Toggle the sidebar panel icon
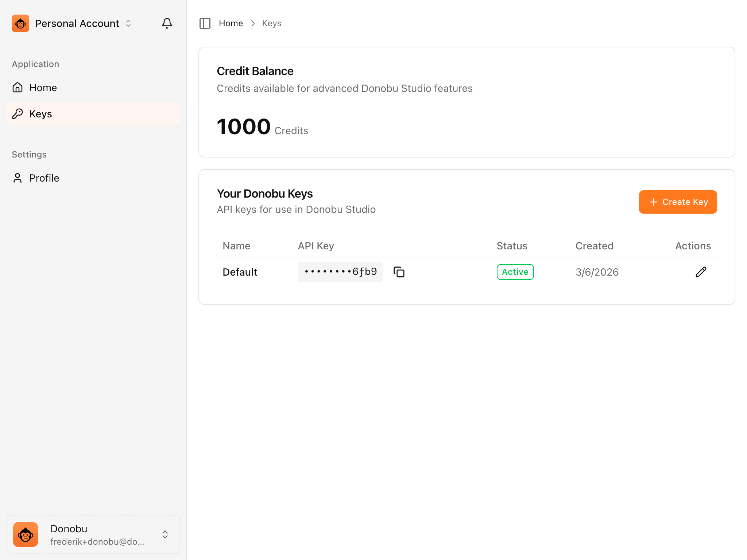747x560 pixels. pos(205,23)
